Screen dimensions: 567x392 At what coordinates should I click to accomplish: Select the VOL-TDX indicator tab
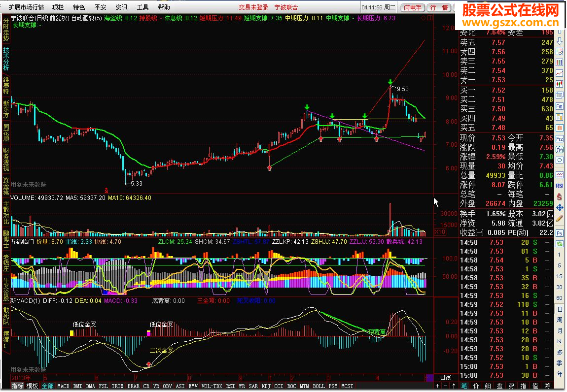coord(212,386)
